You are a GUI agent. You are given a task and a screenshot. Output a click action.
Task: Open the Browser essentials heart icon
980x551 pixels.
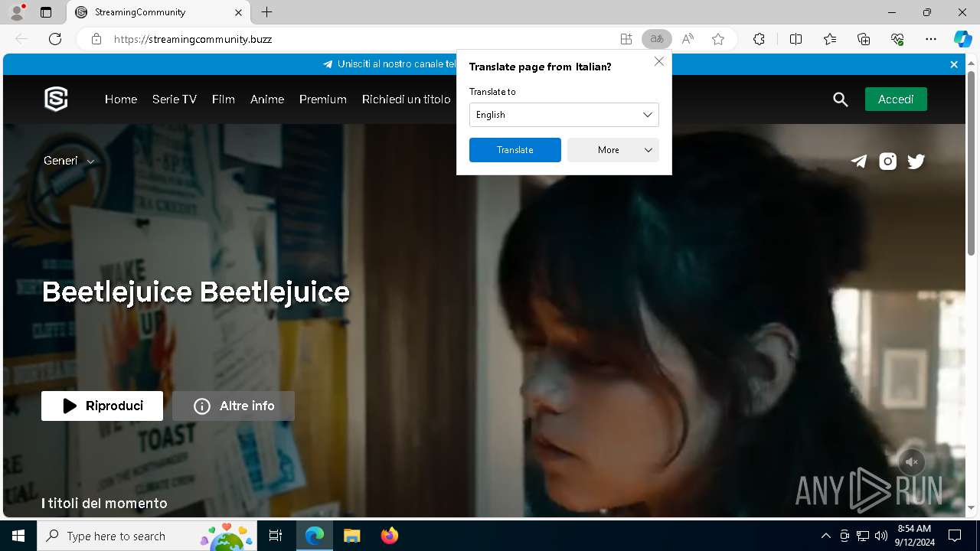[897, 39]
